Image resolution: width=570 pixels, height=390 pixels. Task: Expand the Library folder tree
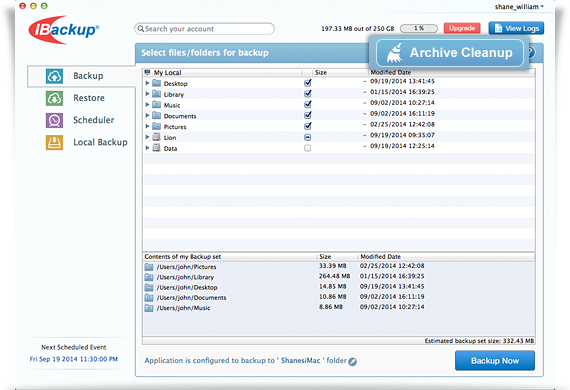147,94
